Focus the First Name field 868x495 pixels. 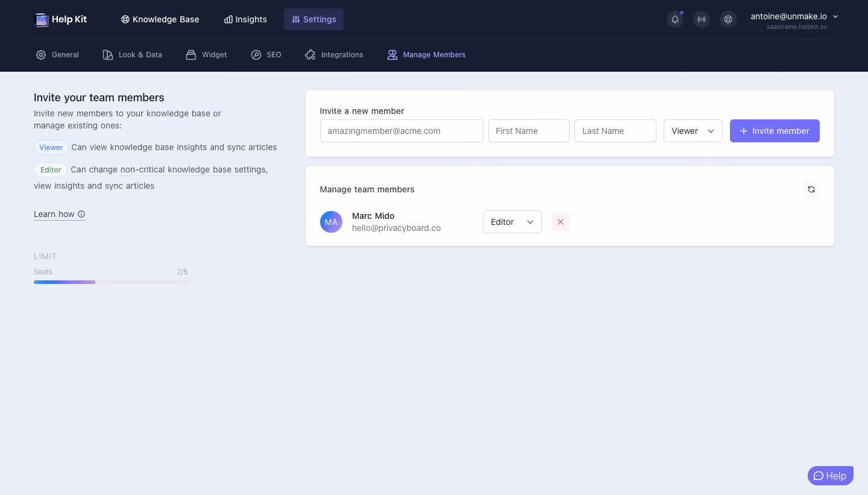click(529, 131)
